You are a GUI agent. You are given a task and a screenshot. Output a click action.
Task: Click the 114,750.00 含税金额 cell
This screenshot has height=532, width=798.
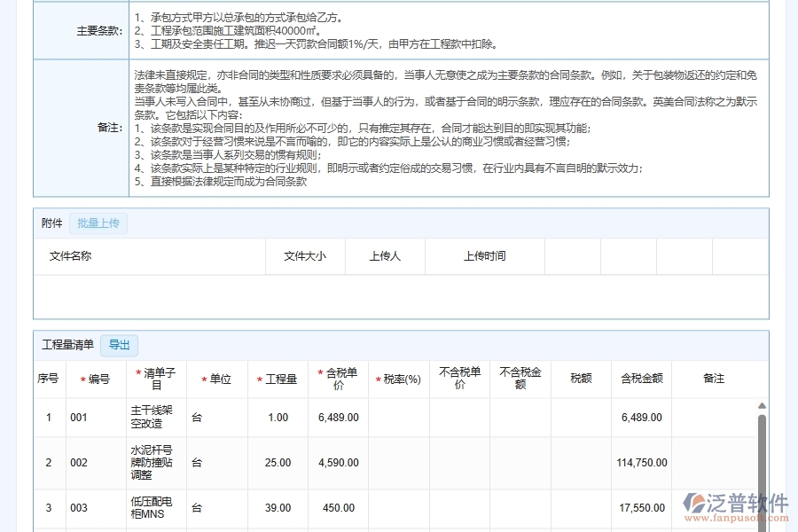pyautogui.click(x=641, y=462)
